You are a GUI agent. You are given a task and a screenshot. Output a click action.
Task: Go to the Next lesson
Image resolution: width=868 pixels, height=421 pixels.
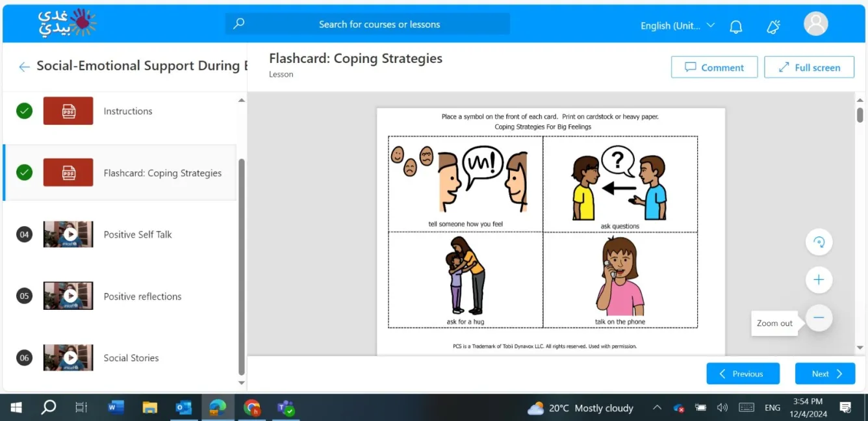pyautogui.click(x=824, y=374)
